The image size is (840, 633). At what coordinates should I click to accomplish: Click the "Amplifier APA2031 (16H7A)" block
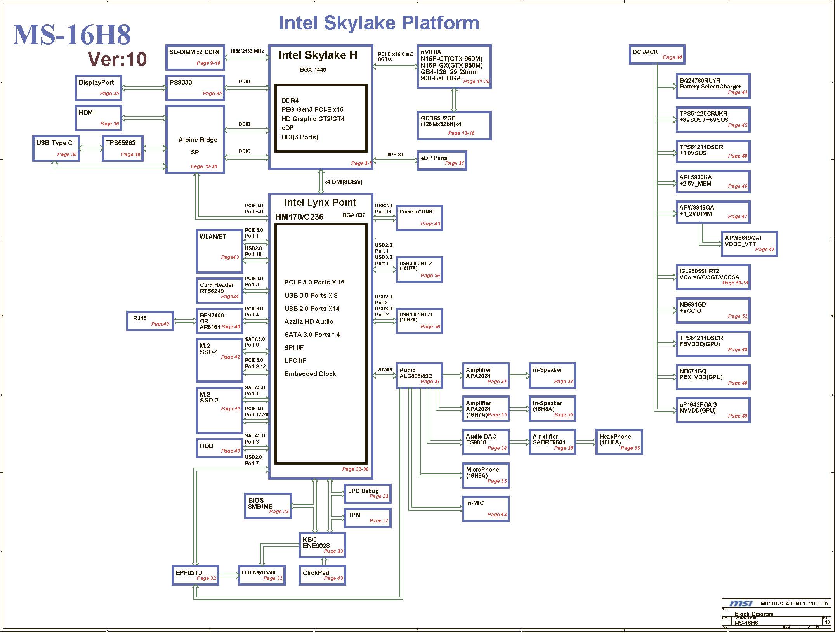pyautogui.click(x=486, y=409)
